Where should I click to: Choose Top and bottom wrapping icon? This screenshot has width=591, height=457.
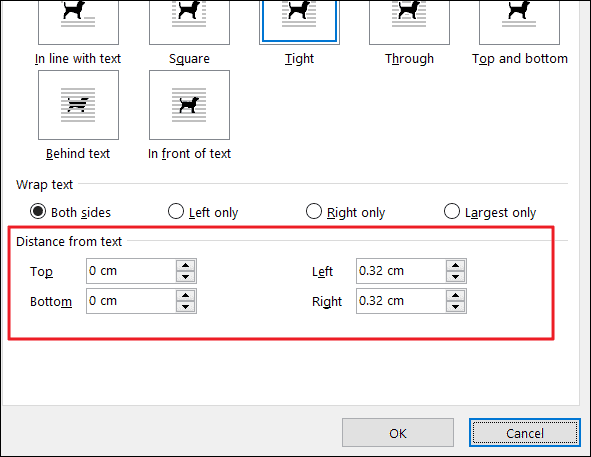(x=519, y=22)
